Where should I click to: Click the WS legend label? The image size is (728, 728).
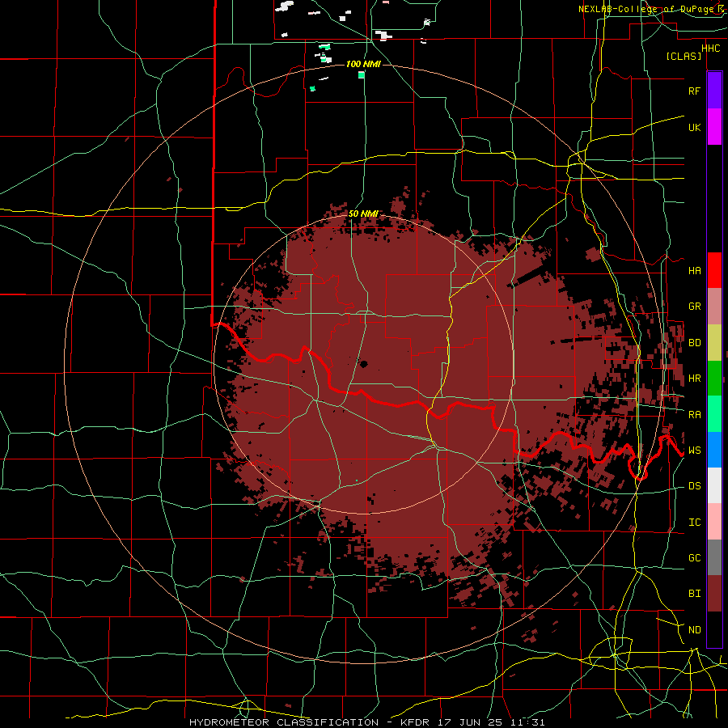pos(694,451)
